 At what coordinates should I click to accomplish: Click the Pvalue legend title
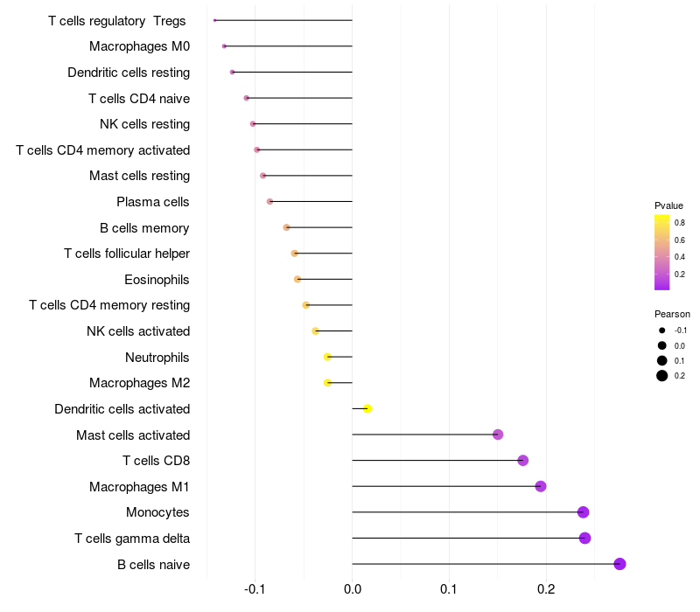tap(668, 205)
